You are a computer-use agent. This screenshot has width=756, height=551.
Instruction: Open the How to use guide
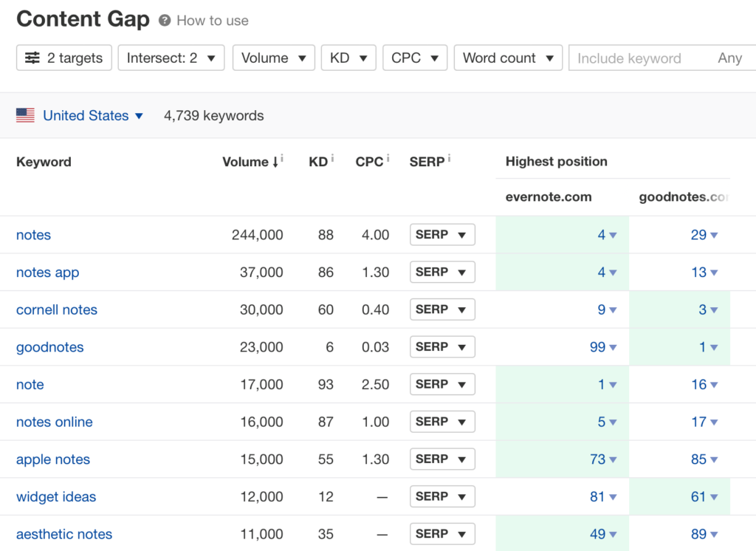coord(213,21)
